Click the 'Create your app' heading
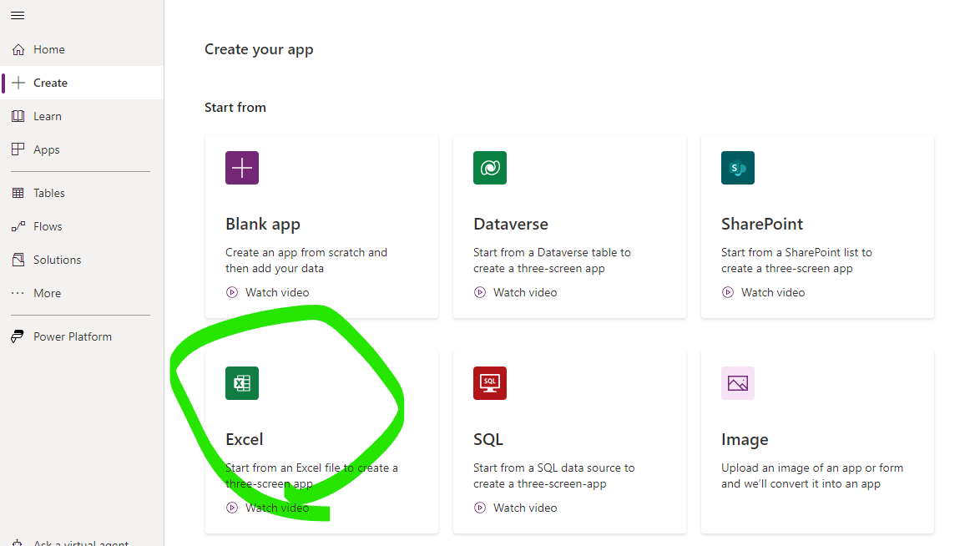 (x=259, y=49)
